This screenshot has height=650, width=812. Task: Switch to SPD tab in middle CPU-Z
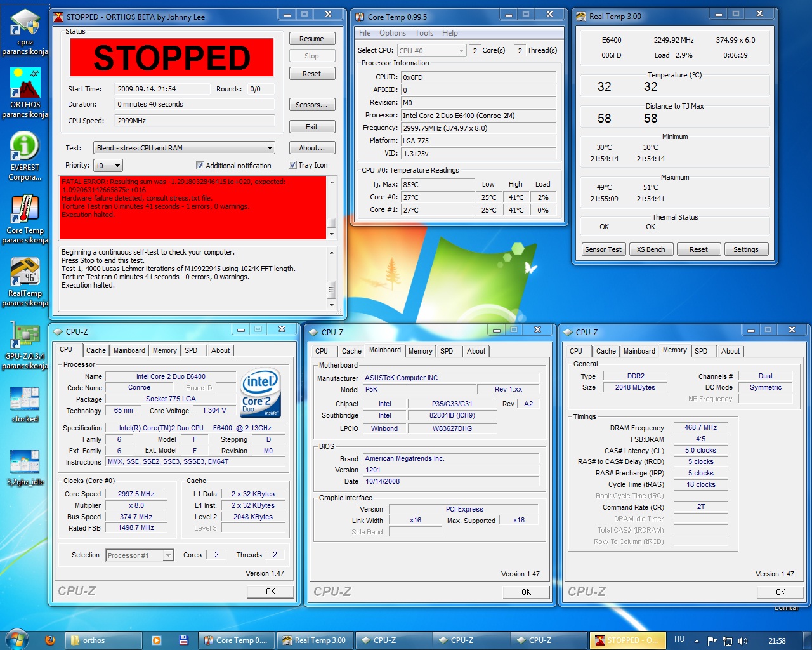tap(447, 351)
